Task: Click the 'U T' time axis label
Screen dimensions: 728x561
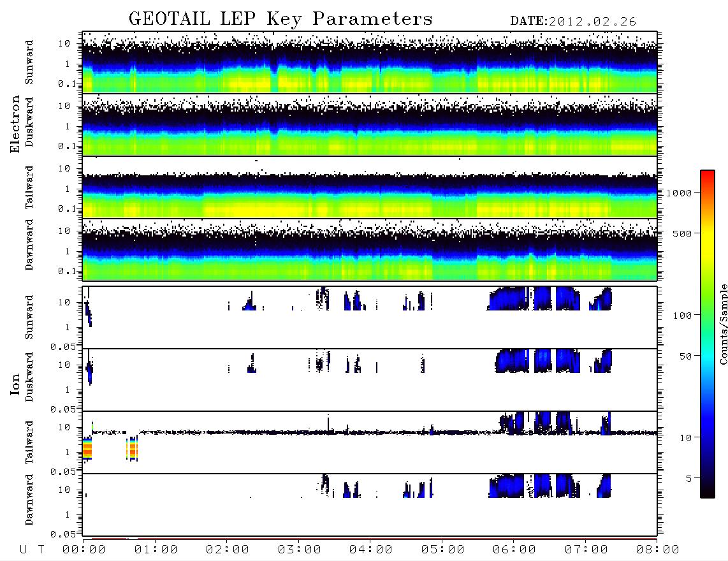Action: point(32,550)
